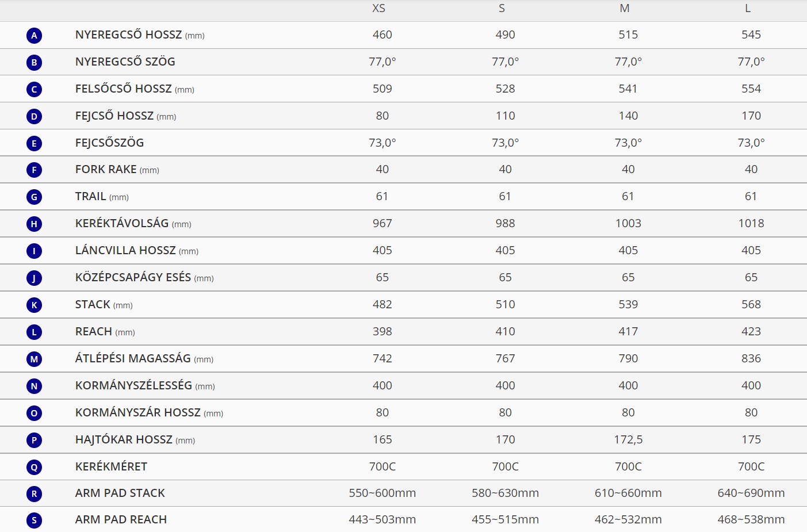Click the A circle icon for NYEREGCSŐ HOSSZ
This screenshot has width=807, height=532.
point(34,36)
